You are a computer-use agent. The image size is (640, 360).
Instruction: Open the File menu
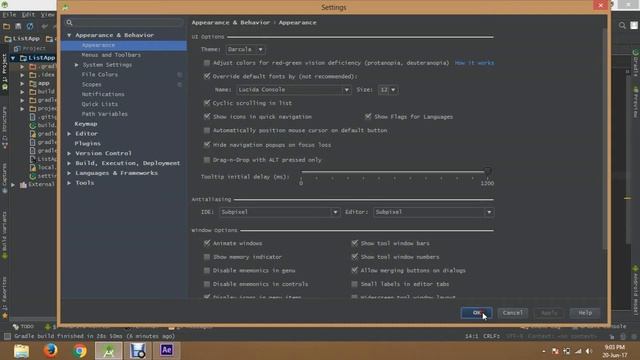[9, 15]
